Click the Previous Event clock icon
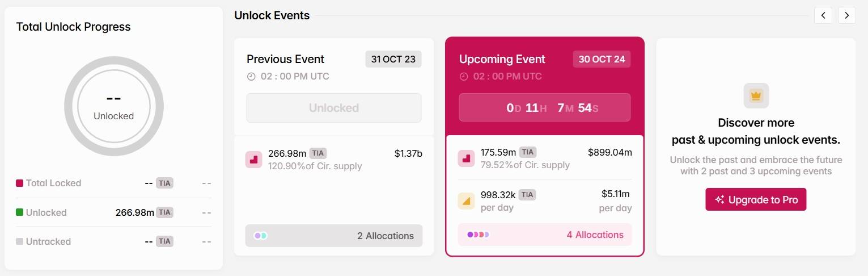This screenshot has width=868, height=276. [x=251, y=77]
